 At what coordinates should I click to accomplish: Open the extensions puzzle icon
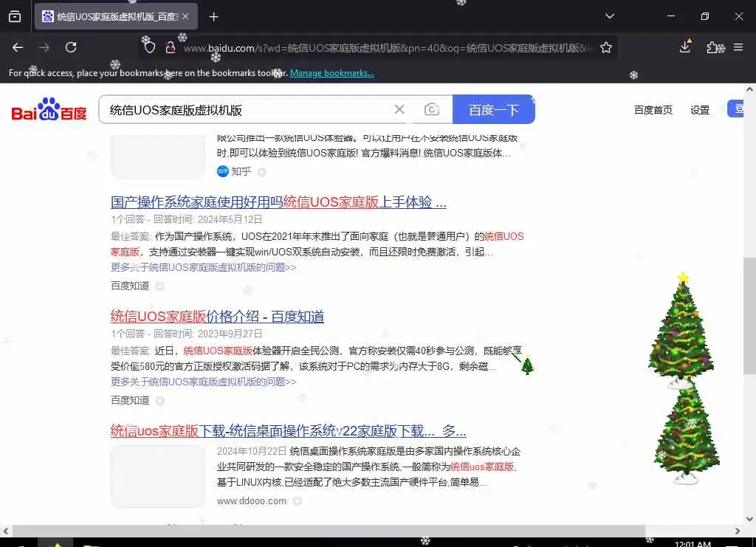tap(714, 47)
